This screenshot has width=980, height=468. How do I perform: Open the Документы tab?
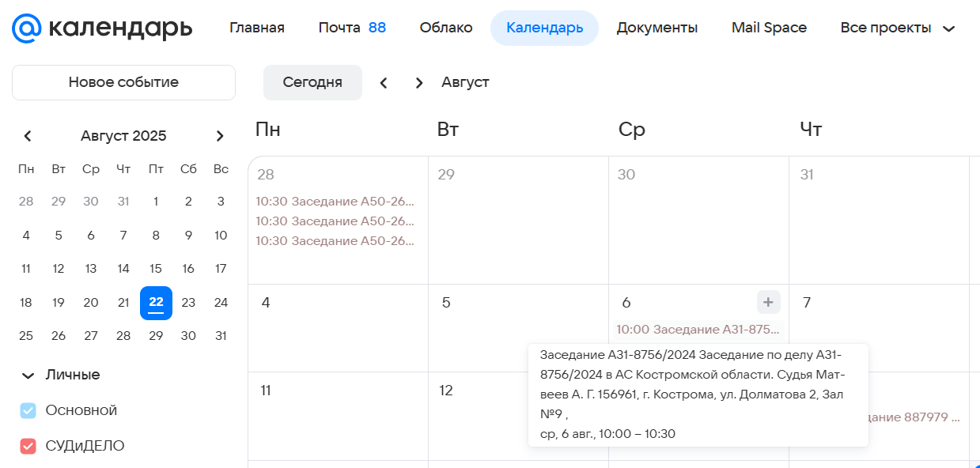coord(656,28)
